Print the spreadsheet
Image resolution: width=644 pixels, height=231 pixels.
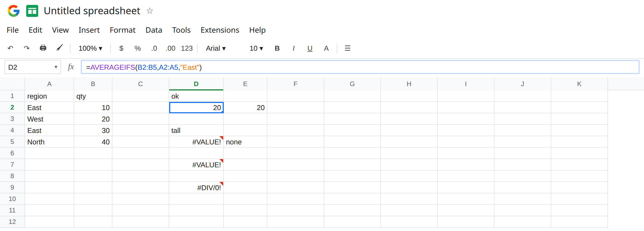click(x=43, y=48)
